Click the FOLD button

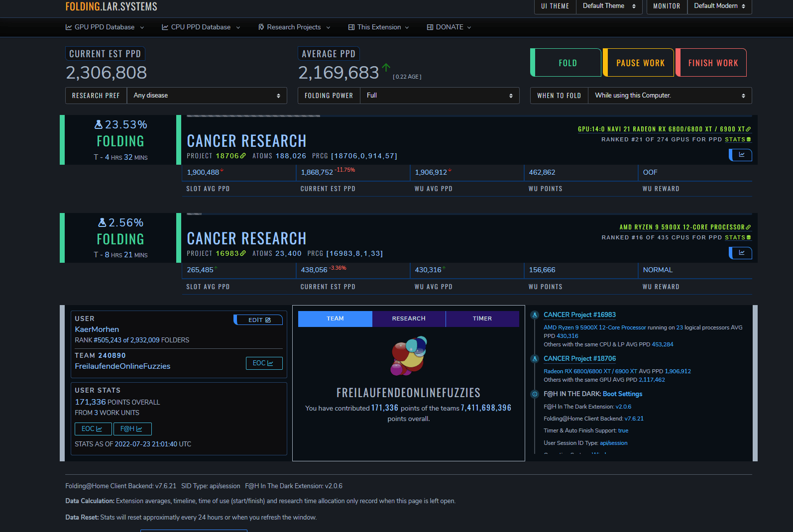coord(566,63)
